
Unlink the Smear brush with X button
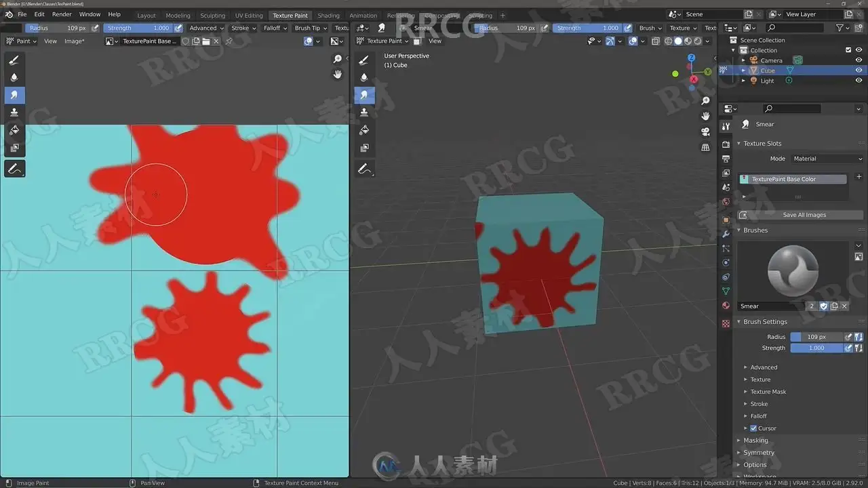point(844,306)
